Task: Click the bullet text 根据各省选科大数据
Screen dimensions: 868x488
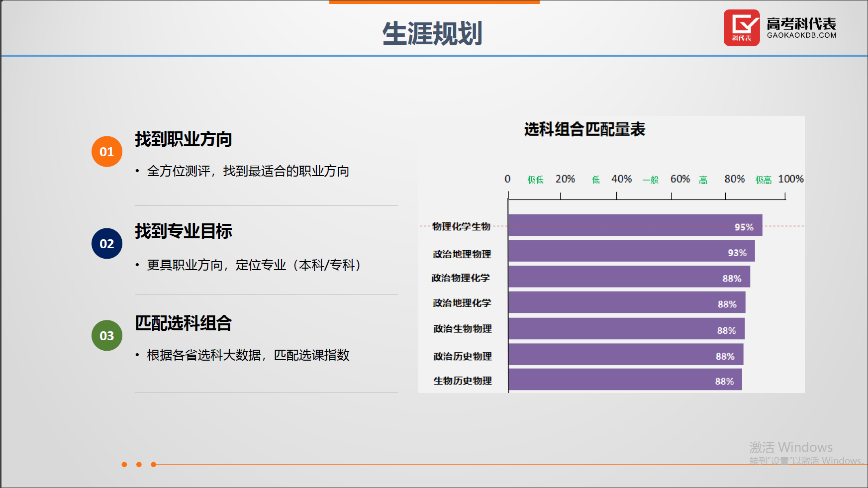Action: pyautogui.click(x=248, y=355)
